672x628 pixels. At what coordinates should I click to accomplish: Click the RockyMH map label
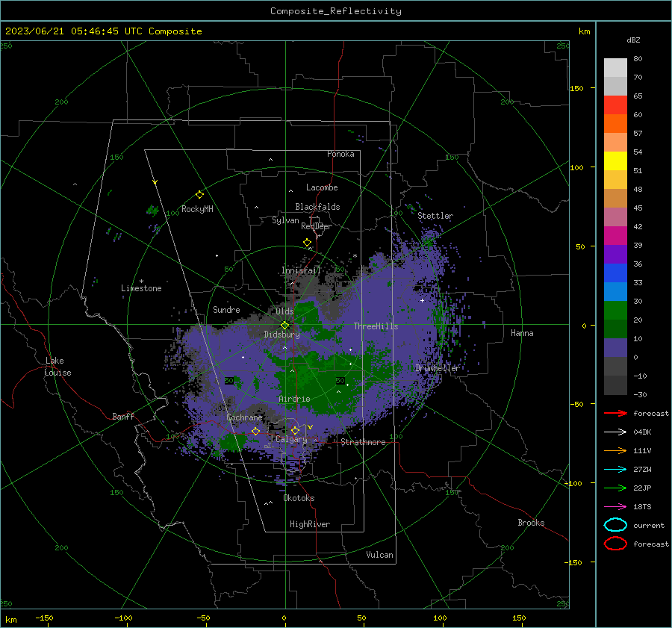[197, 209]
